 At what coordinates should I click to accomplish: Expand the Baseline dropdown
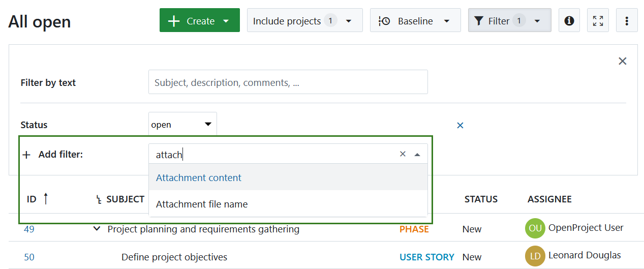point(415,20)
